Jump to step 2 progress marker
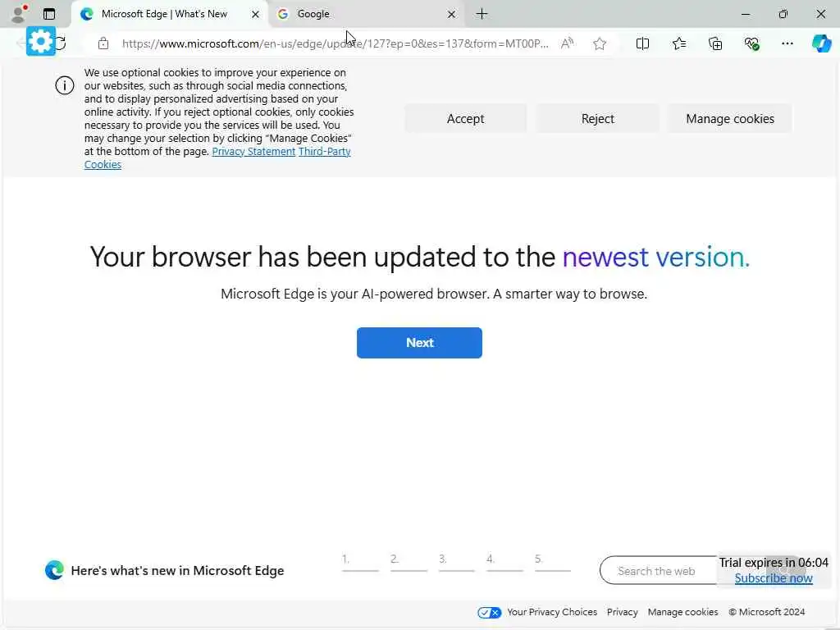840x630 pixels. [x=409, y=562]
